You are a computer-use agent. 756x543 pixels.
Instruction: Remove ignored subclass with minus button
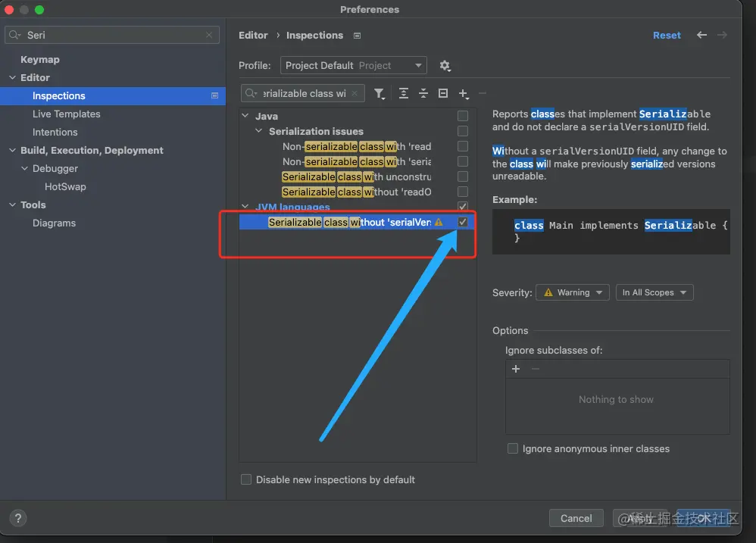click(535, 369)
